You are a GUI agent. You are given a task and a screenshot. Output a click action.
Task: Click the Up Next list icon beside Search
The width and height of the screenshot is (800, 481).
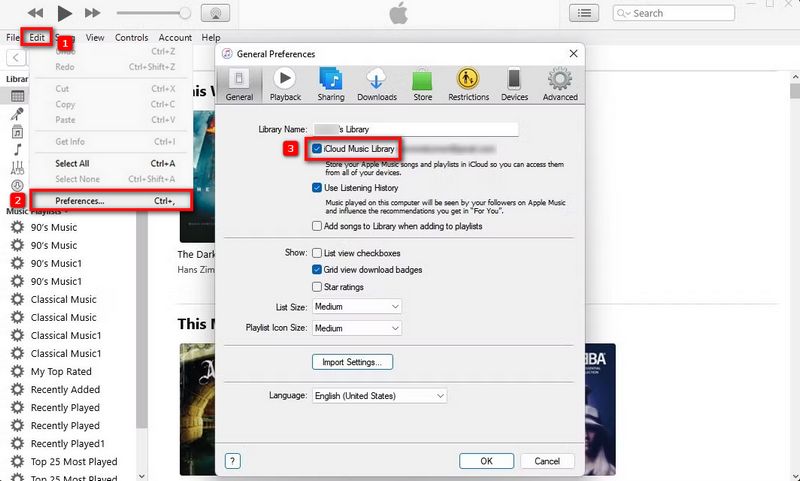click(584, 13)
